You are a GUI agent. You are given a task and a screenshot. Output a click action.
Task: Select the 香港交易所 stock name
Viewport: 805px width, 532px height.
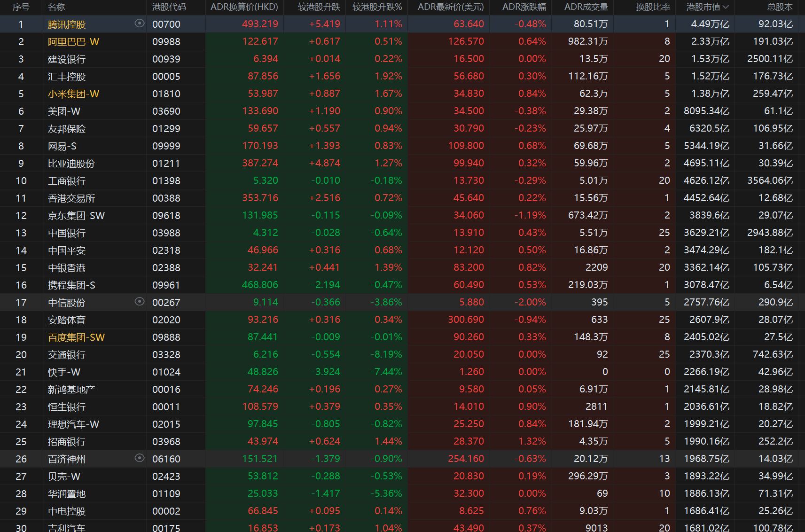click(71, 198)
